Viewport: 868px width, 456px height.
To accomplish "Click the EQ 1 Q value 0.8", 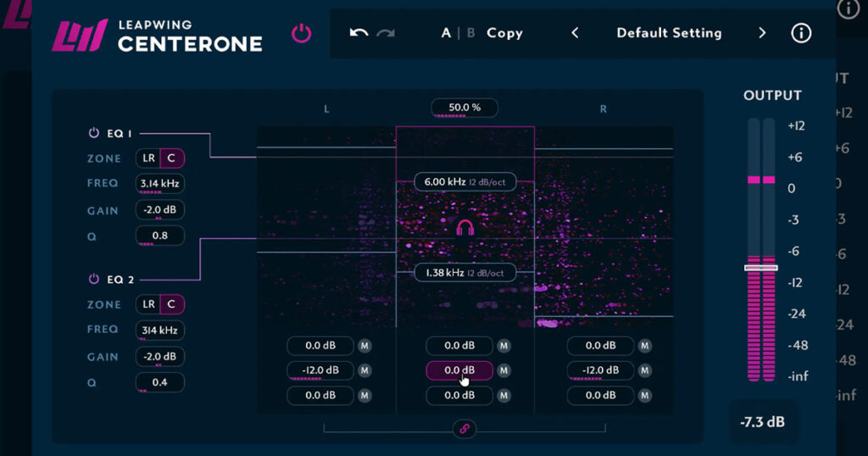I will (x=160, y=236).
